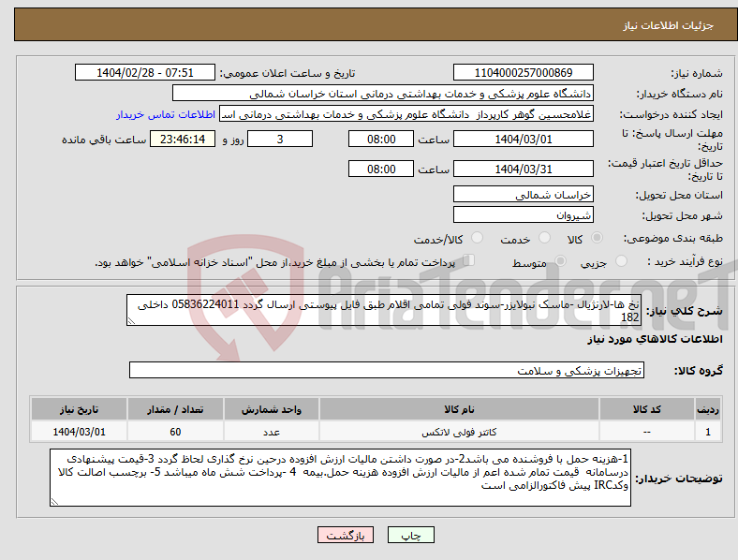Viewport: 738px width, 560px height.
Task: Click the page header جزئیات اطلاعات نیاز
Action: point(669,25)
